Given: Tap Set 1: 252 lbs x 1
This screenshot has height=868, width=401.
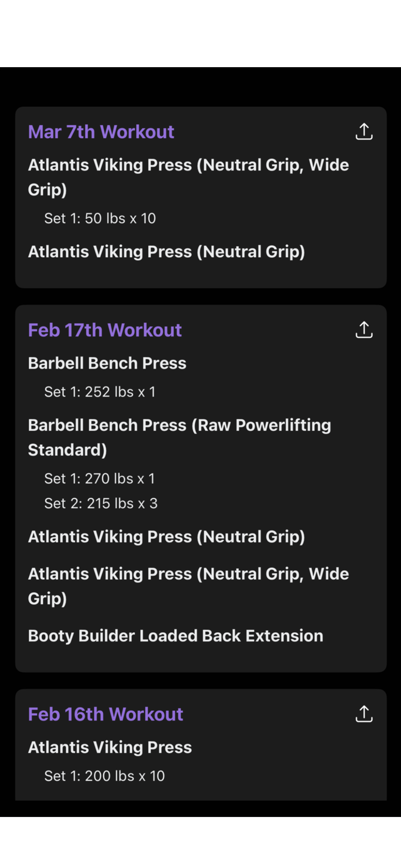Looking at the screenshot, I should point(100,392).
